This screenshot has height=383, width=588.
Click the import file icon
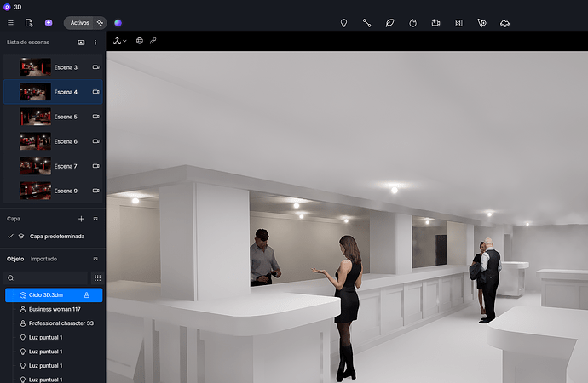click(x=29, y=23)
